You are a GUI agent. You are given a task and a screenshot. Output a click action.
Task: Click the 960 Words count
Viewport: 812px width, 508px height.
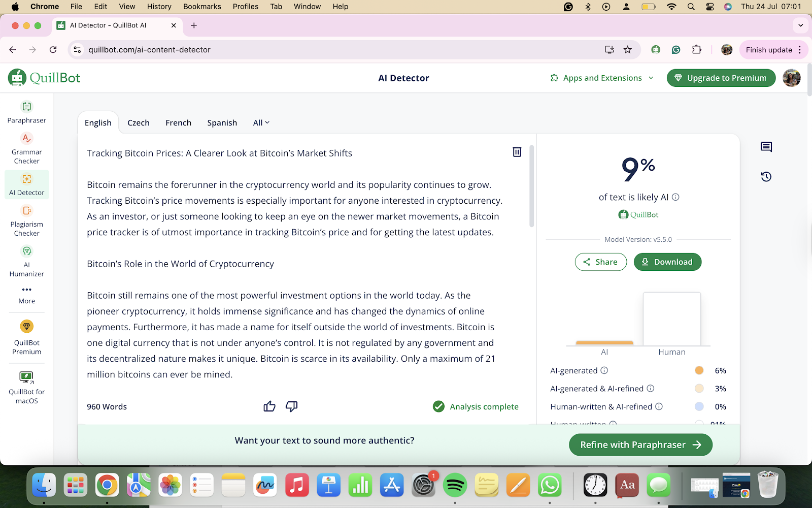[x=107, y=406]
